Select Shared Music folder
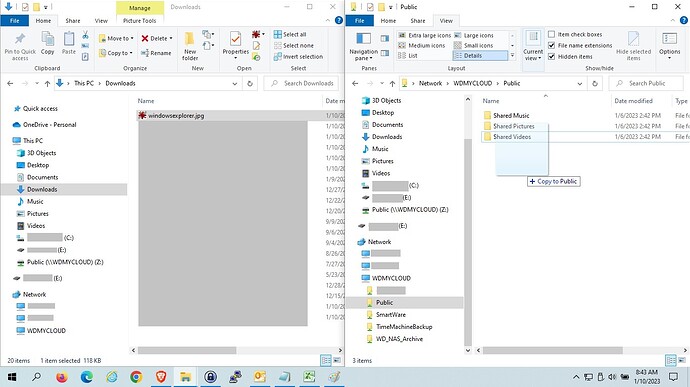The height and width of the screenshot is (387, 690). pos(511,115)
